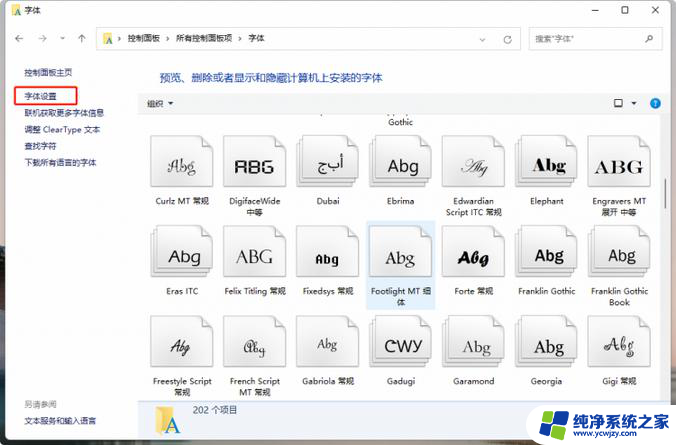
Task: Open the 组织 dropdown menu
Action: [x=160, y=103]
